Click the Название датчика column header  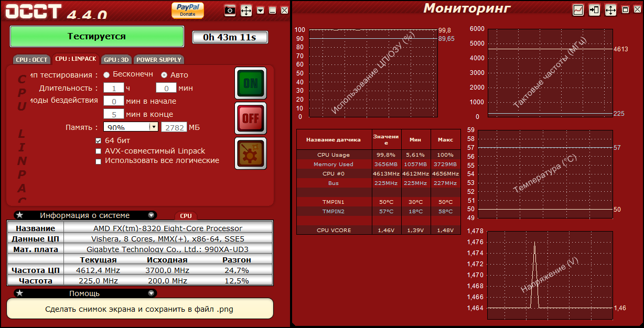334,140
